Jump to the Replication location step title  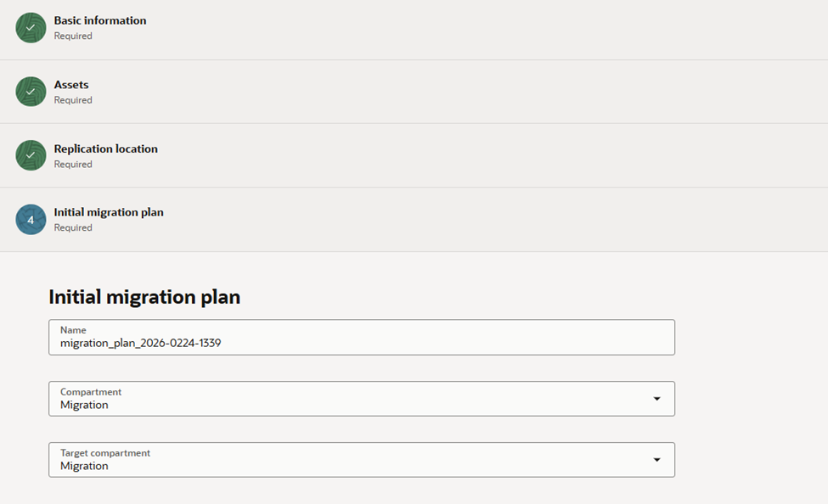pyautogui.click(x=106, y=148)
